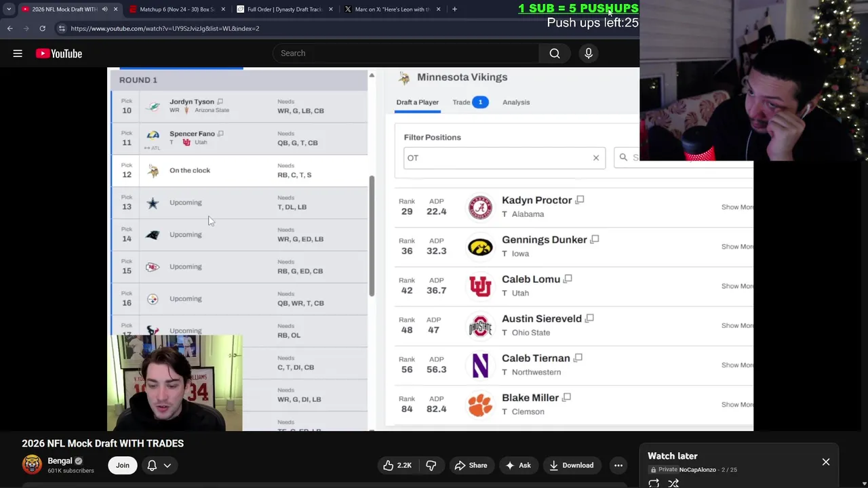
Task: Click the Filter Positions OT field
Action: pos(505,158)
